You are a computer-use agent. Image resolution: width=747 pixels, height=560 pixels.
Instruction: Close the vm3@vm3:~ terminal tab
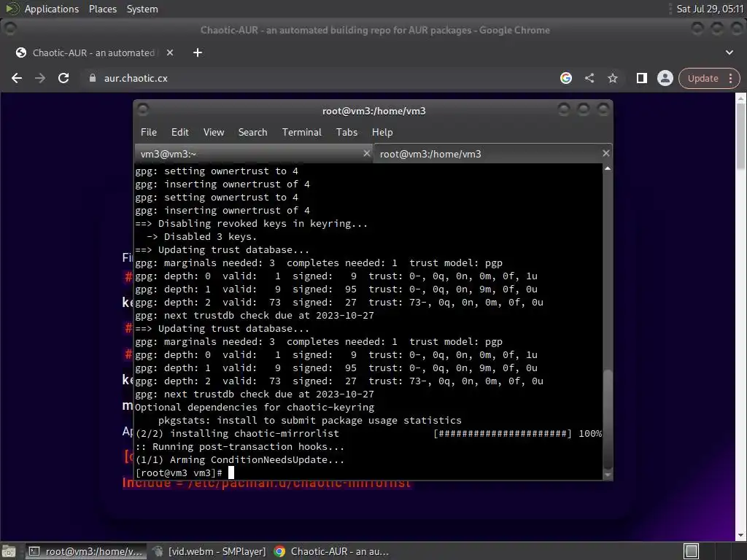[366, 153]
